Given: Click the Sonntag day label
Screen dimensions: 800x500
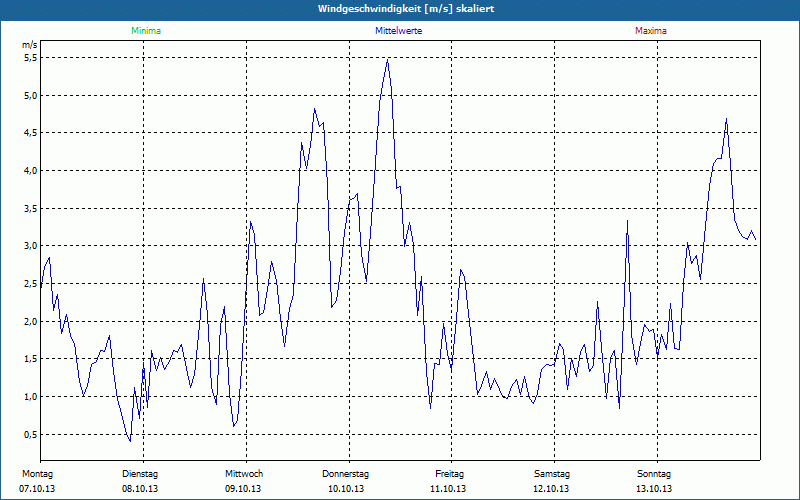Looking at the screenshot, I should point(654,474).
